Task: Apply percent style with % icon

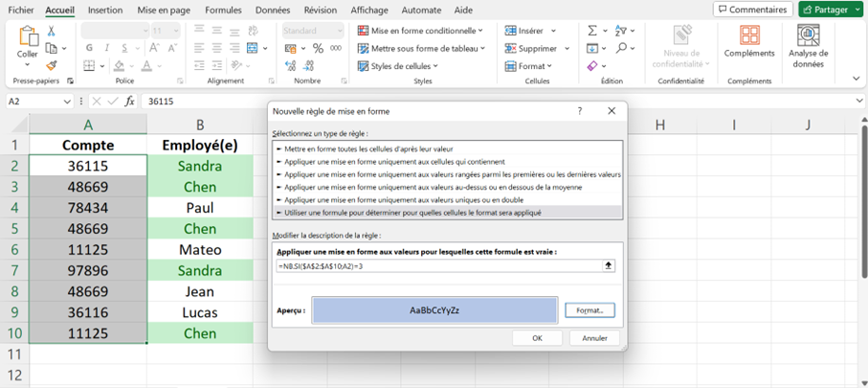Action: point(318,48)
